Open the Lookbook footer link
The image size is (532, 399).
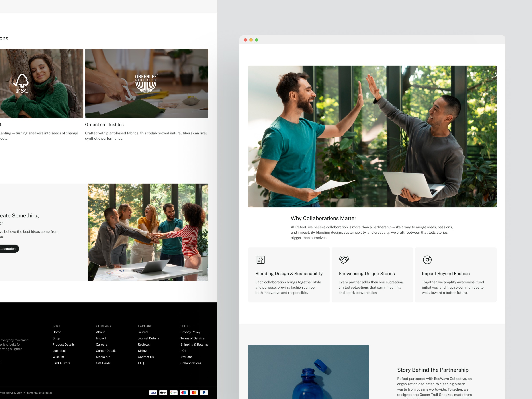(59, 351)
